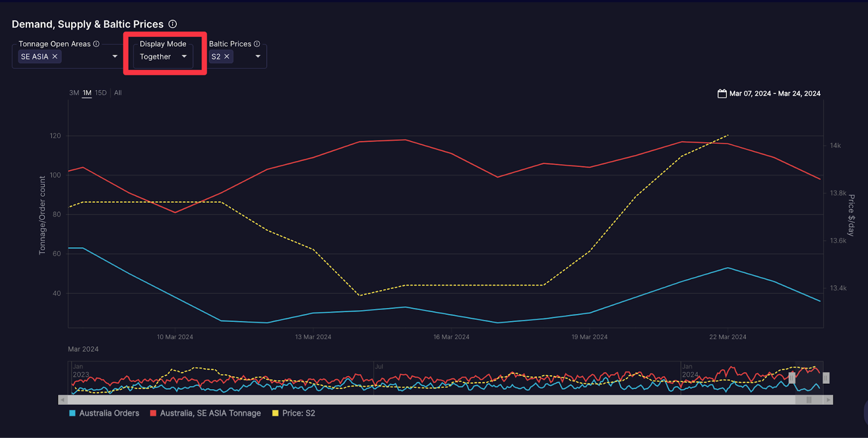868x438 pixels.
Task: Click the scrollbar left arrow
Action: pos(63,400)
